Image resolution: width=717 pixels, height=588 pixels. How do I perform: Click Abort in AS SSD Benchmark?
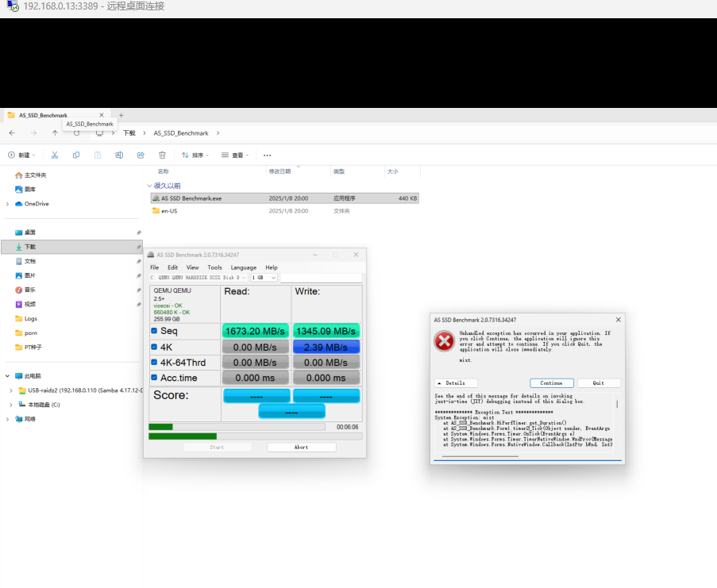[302, 448]
